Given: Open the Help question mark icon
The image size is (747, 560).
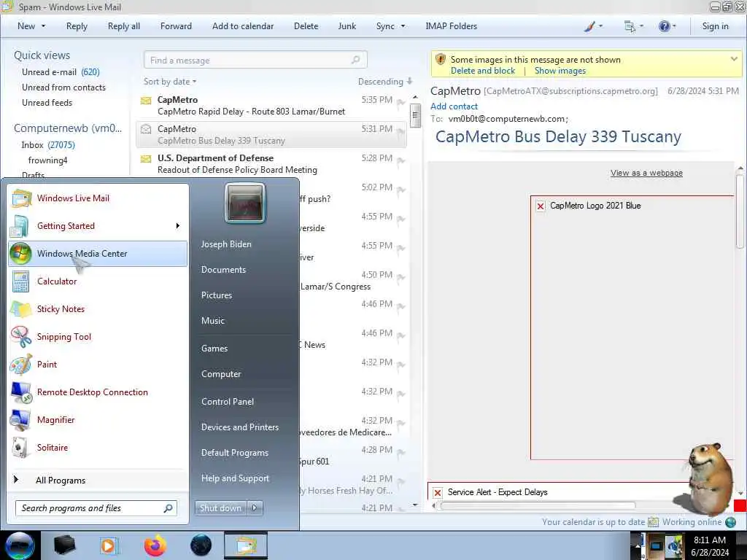Looking at the screenshot, I should point(664,26).
